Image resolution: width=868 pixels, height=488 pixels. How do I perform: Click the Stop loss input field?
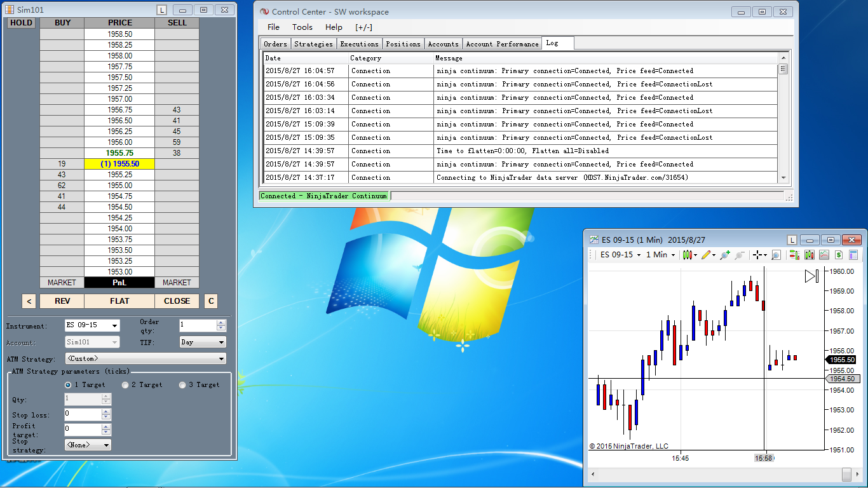tap(83, 414)
